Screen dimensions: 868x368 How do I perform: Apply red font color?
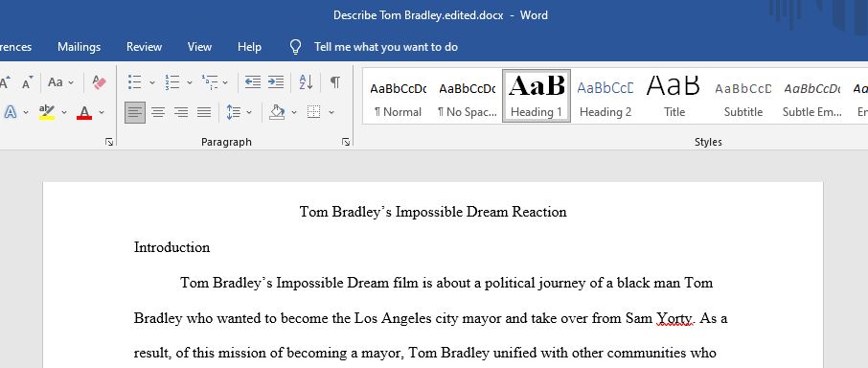coord(84,112)
